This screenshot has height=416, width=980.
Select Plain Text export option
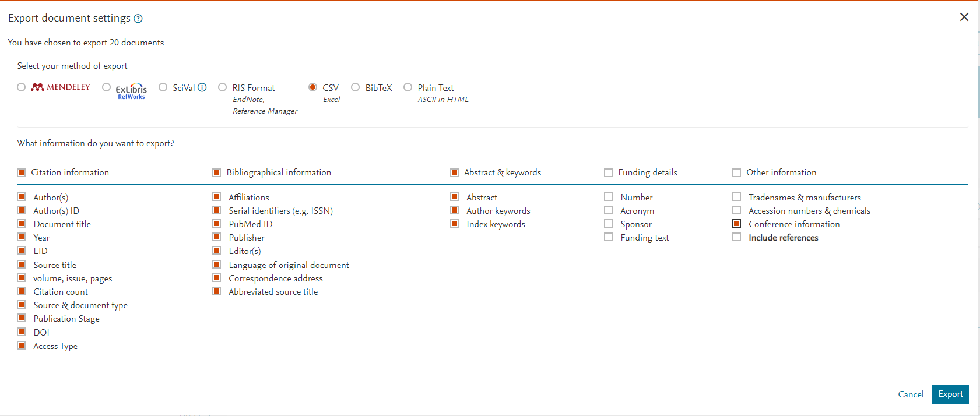pyautogui.click(x=408, y=87)
